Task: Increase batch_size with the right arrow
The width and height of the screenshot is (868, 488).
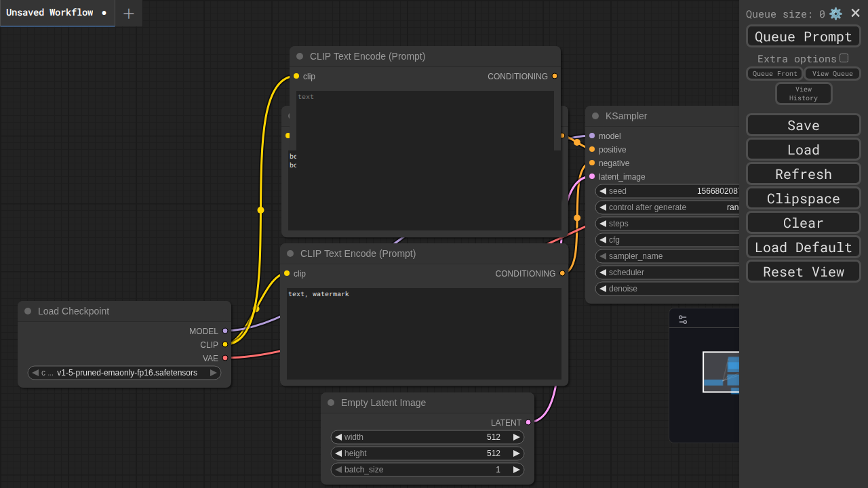Action: click(516, 470)
